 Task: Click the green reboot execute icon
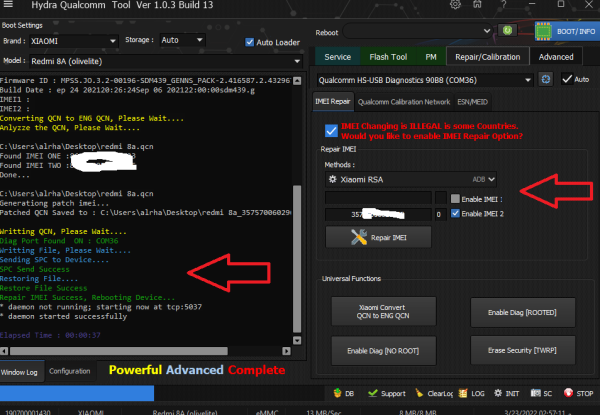507,30
